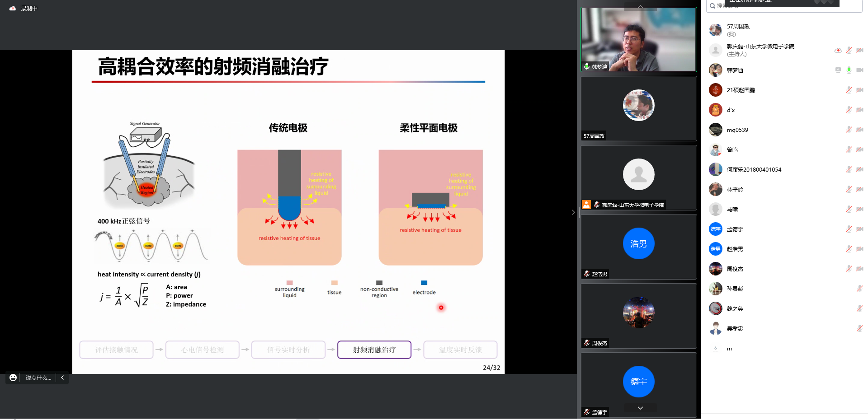
Task: Select 57周国政 video tile
Action: pos(639,108)
